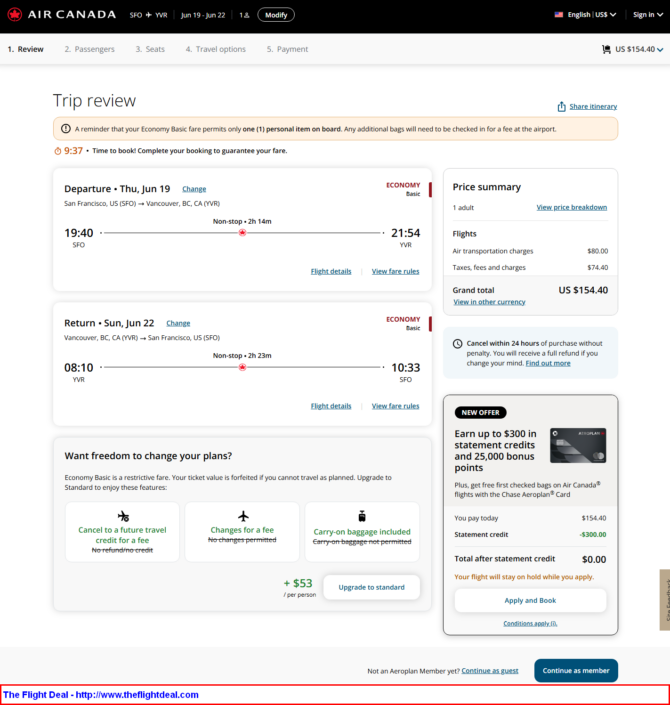
Task: Go to the 2. Passengers step
Action: [89, 49]
